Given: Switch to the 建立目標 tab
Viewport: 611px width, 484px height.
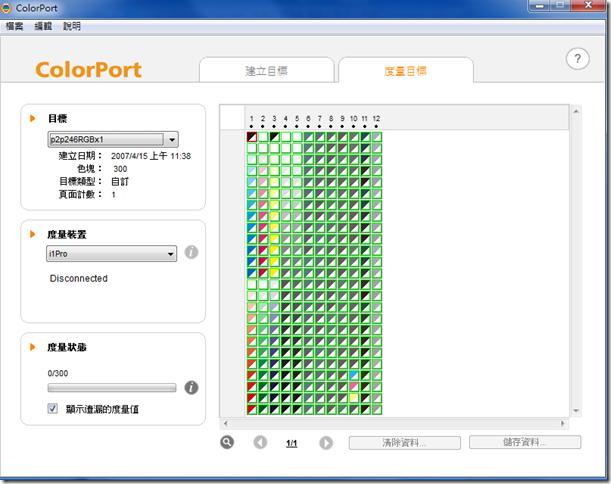Looking at the screenshot, I should [267, 71].
